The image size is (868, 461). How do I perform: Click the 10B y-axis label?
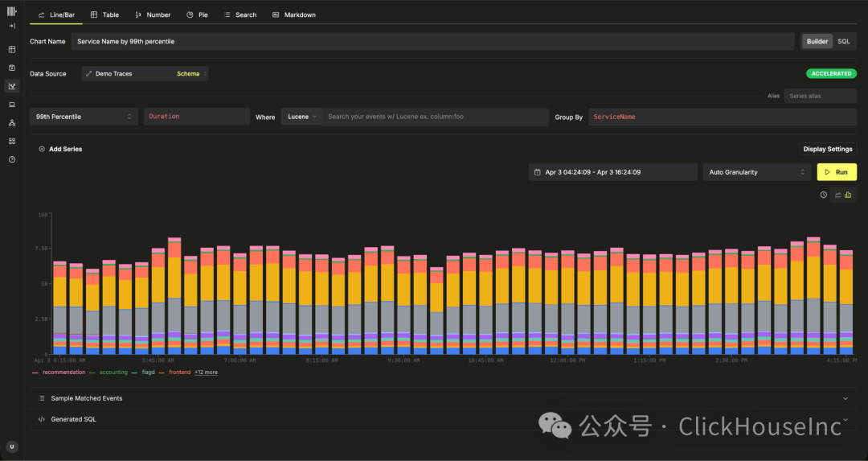pos(43,215)
